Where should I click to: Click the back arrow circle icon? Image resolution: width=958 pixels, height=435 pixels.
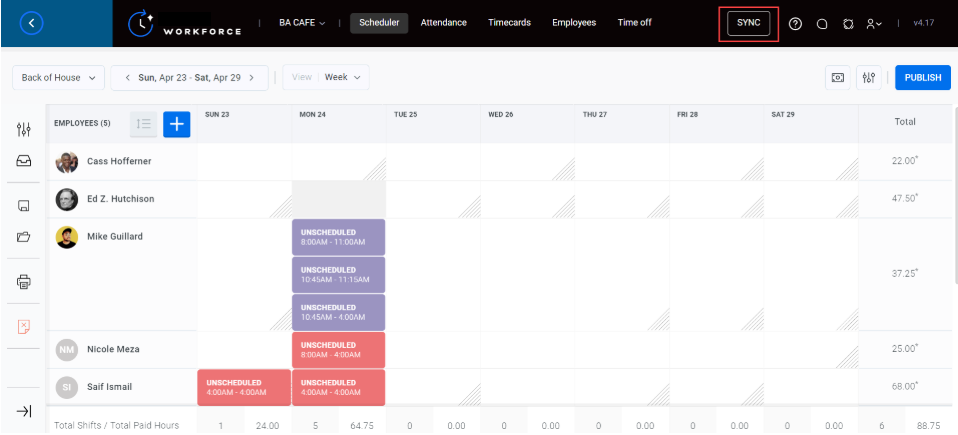[32, 23]
